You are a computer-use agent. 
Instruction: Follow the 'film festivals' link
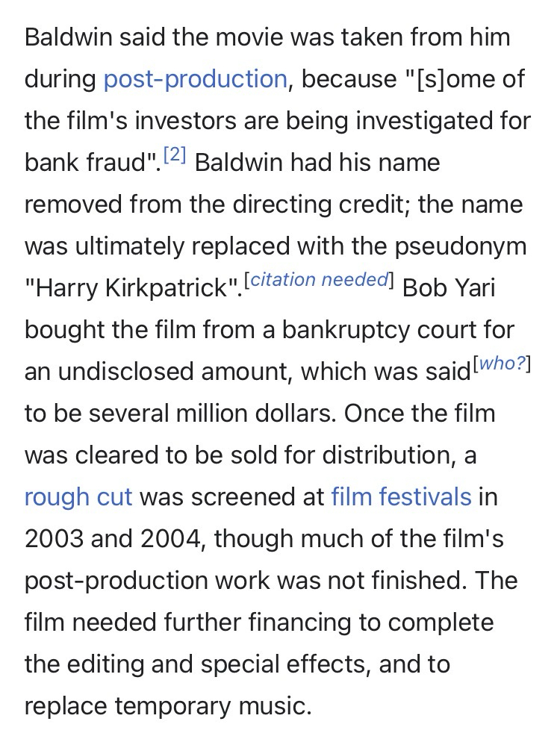401,496
